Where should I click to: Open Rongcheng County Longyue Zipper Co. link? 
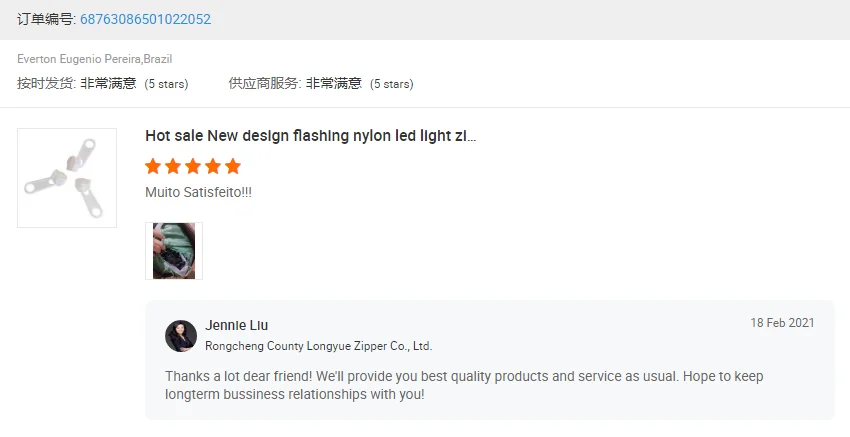point(318,346)
